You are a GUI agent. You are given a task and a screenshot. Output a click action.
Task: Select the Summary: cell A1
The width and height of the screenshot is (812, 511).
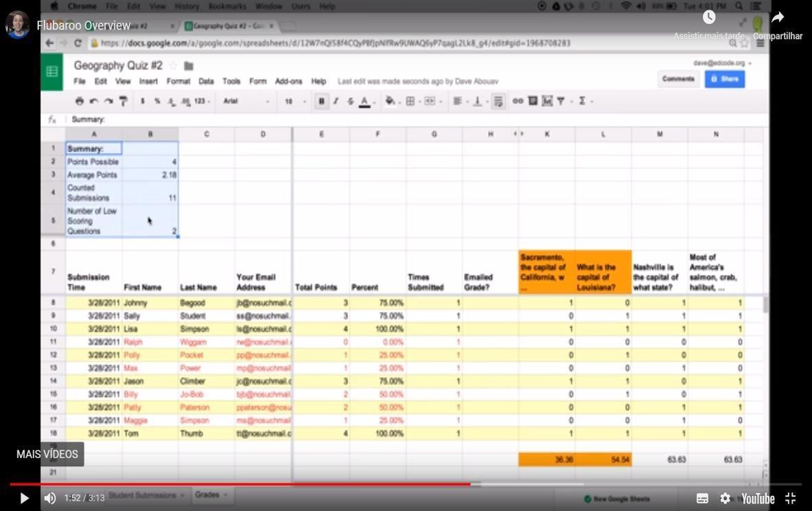tap(94, 149)
